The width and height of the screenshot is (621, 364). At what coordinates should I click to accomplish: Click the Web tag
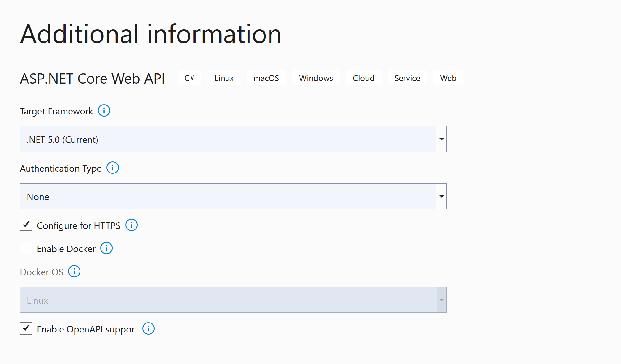click(x=448, y=78)
